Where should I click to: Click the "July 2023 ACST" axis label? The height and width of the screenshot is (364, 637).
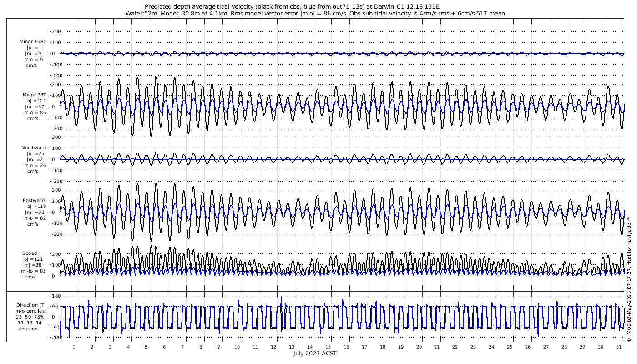pos(315,354)
